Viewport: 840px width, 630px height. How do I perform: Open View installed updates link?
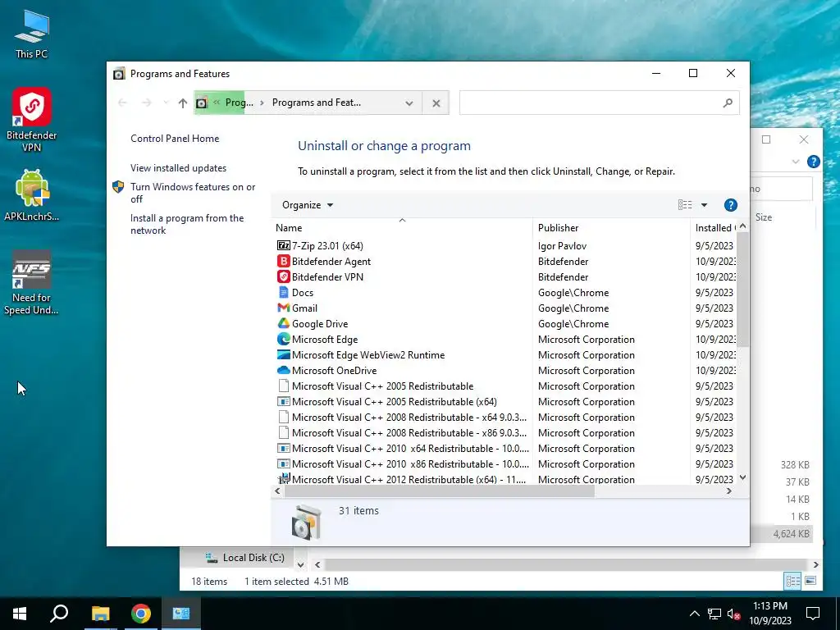click(178, 167)
